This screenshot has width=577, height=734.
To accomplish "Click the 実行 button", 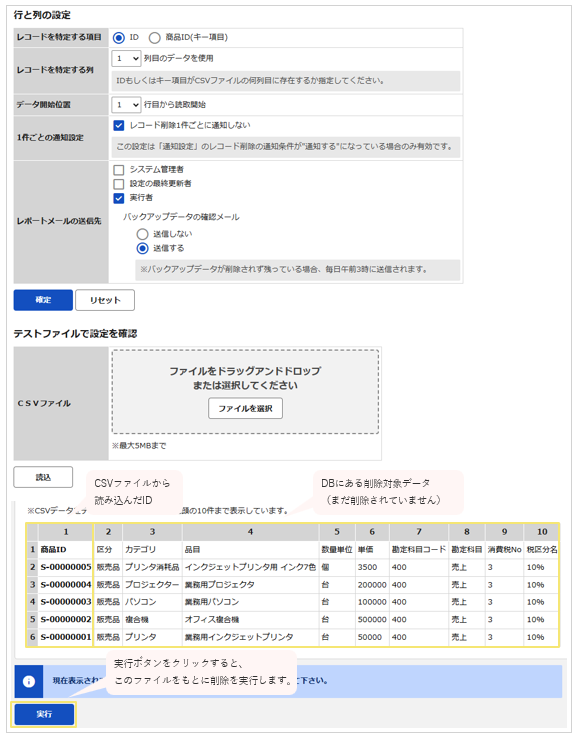I will click(44, 714).
